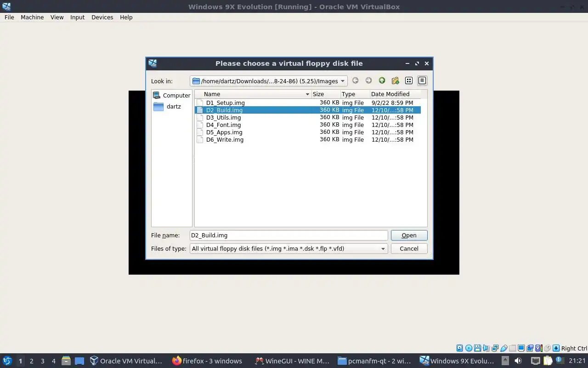Select D5_Apps.img file
588x368 pixels.
(224, 132)
